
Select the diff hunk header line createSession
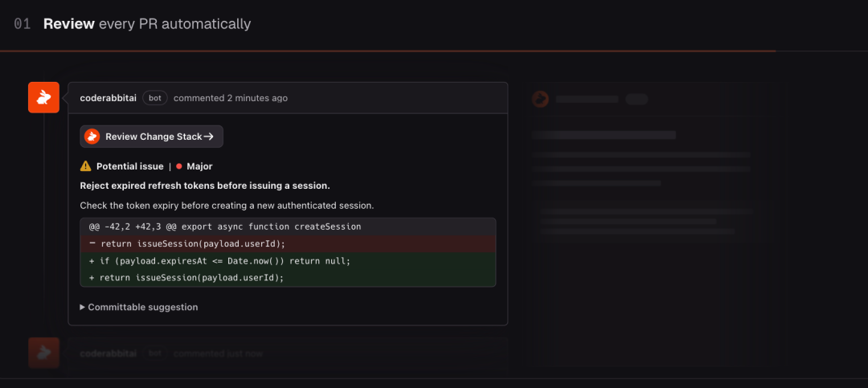click(x=288, y=227)
